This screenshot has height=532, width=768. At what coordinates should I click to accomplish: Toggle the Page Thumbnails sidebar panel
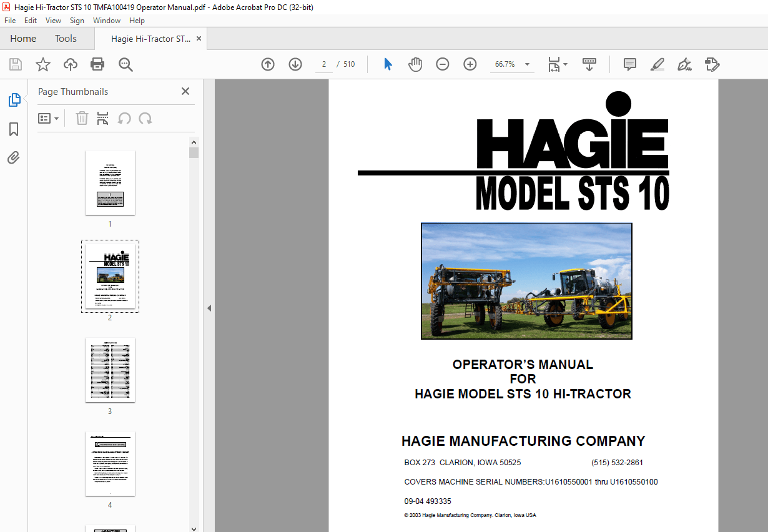(14, 99)
